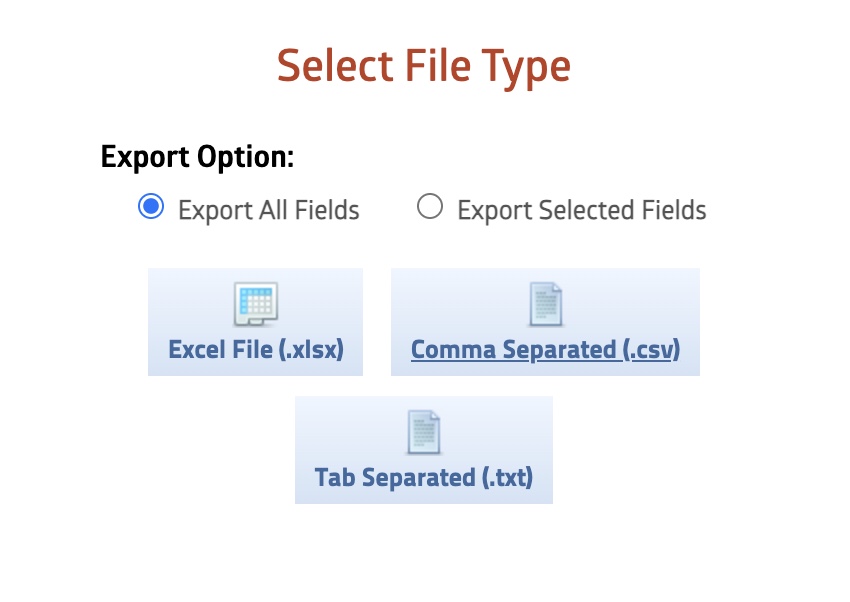Screen dimensions: 850x602
Task: Click the Export Option label
Action: (x=196, y=157)
